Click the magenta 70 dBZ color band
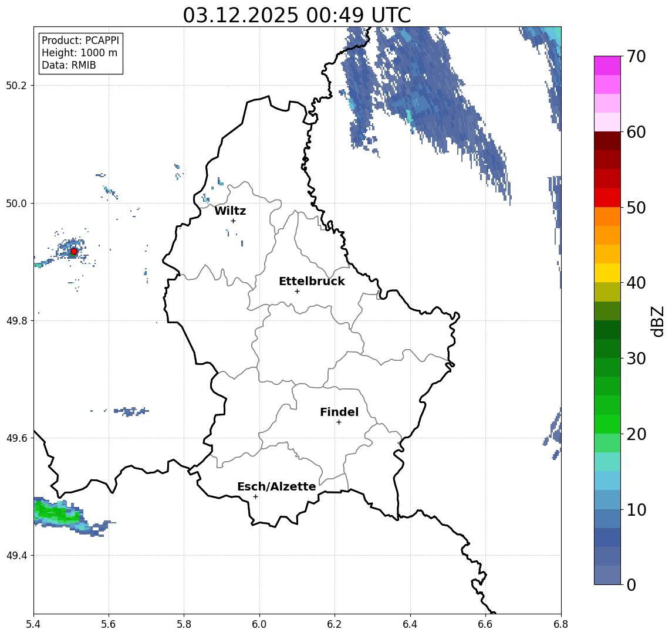Image resolution: width=672 pixels, height=636 pixels. pos(607,66)
